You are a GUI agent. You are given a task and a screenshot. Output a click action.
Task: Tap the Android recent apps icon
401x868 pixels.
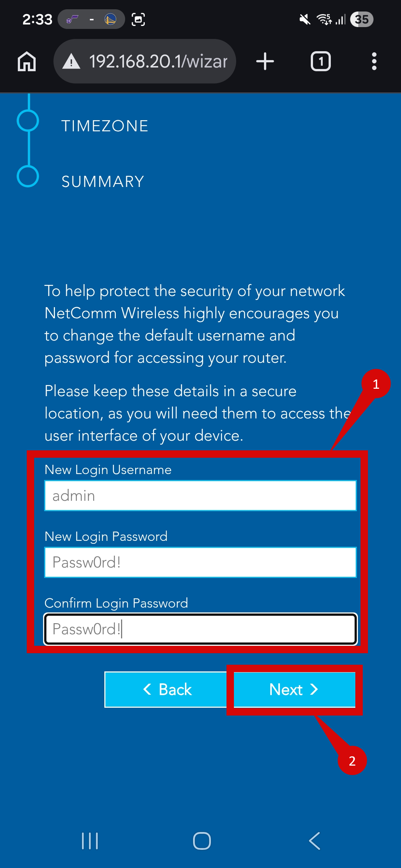[x=90, y=841]
